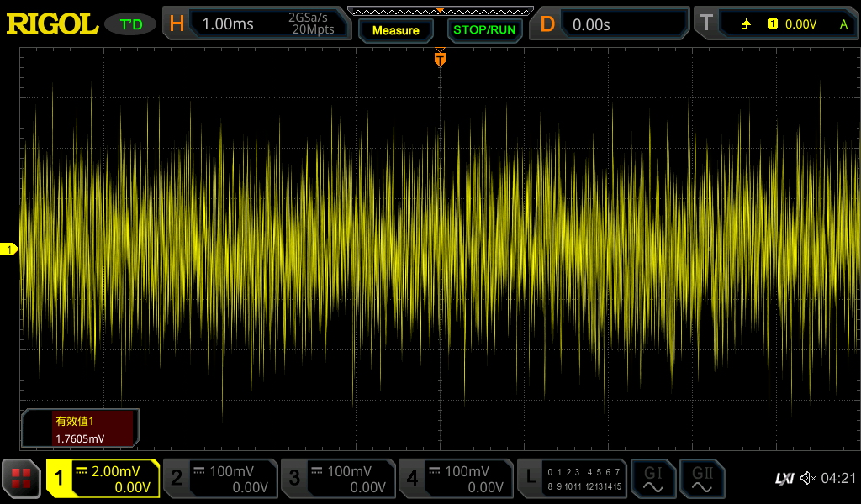Image resolution: width=861 pixels, height=504 pixels.
Task: Open the delay D 0.00s settings
Action: (610, 24)
